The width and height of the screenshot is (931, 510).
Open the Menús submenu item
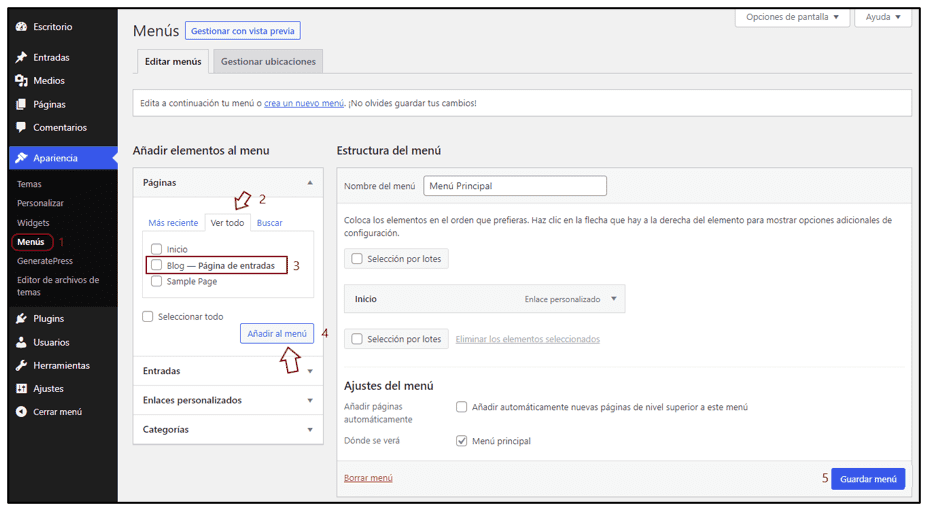click(31, 242)
